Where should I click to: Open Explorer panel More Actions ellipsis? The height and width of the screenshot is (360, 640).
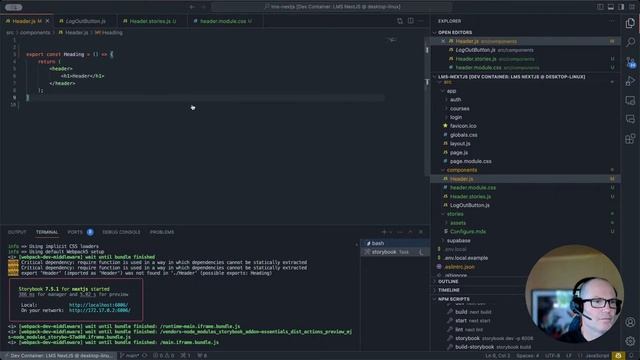tap(612, 21)
